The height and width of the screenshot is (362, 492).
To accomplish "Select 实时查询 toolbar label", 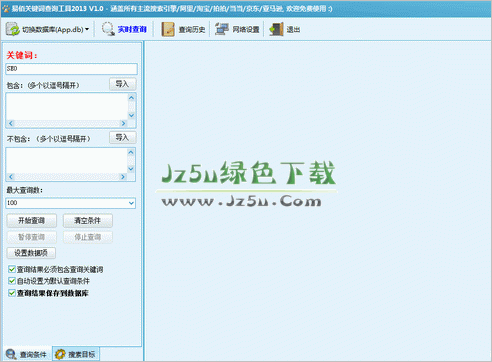I will point(132,30).
